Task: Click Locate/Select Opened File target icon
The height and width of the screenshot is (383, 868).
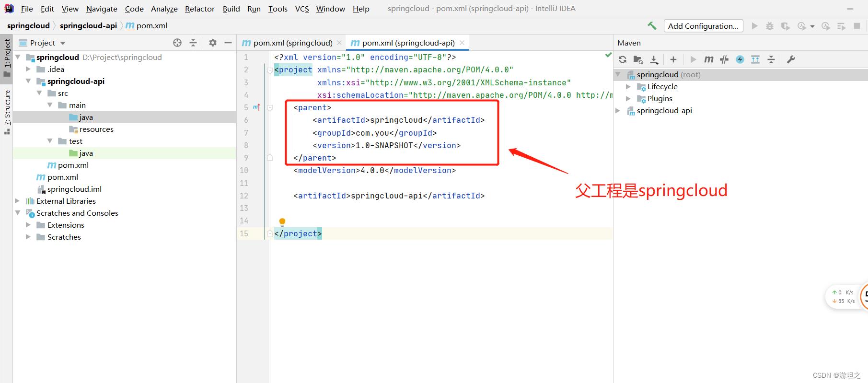Action: point(177,43)
